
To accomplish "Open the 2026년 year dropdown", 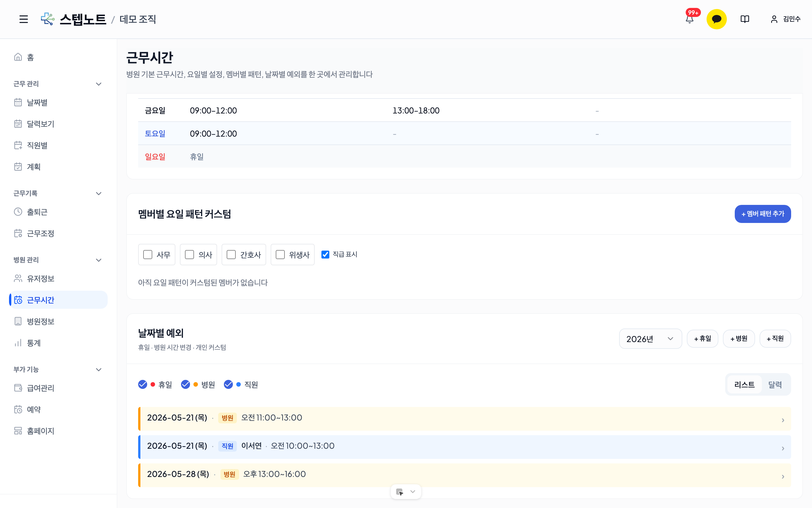I will tap(650, 339).
